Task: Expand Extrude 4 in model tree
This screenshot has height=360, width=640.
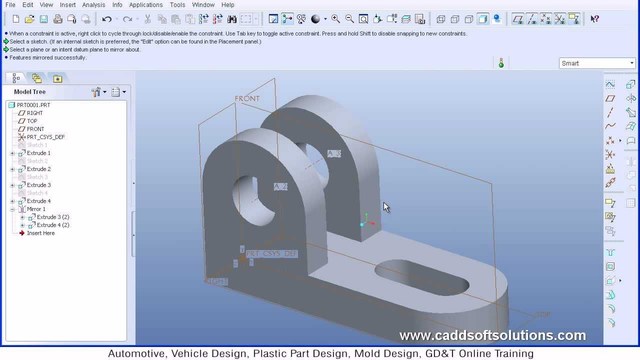Action: click(13, 201)
